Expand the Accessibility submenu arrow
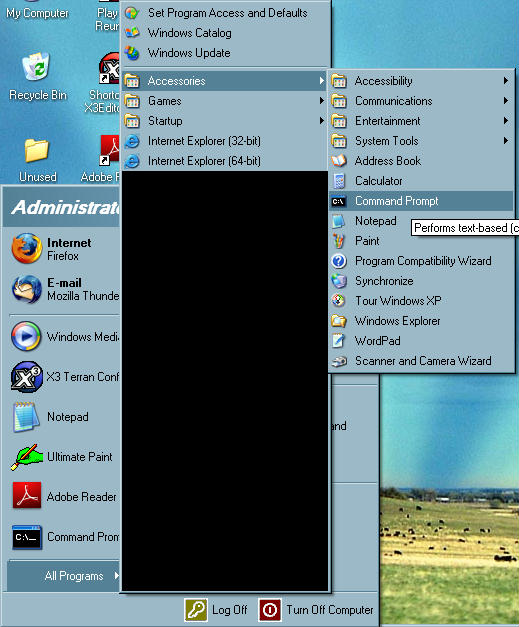The height and width of the screenshot is (627, 519). pyautogui.click(x=506, y=81)
